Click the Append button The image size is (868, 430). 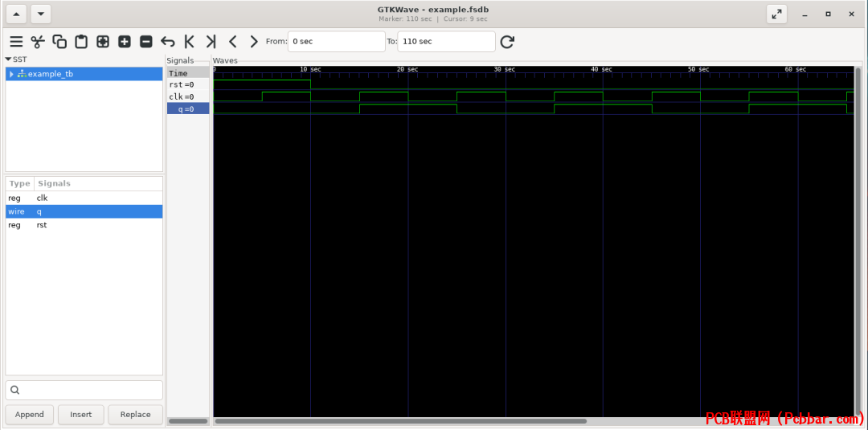click(x=30, y=414)
